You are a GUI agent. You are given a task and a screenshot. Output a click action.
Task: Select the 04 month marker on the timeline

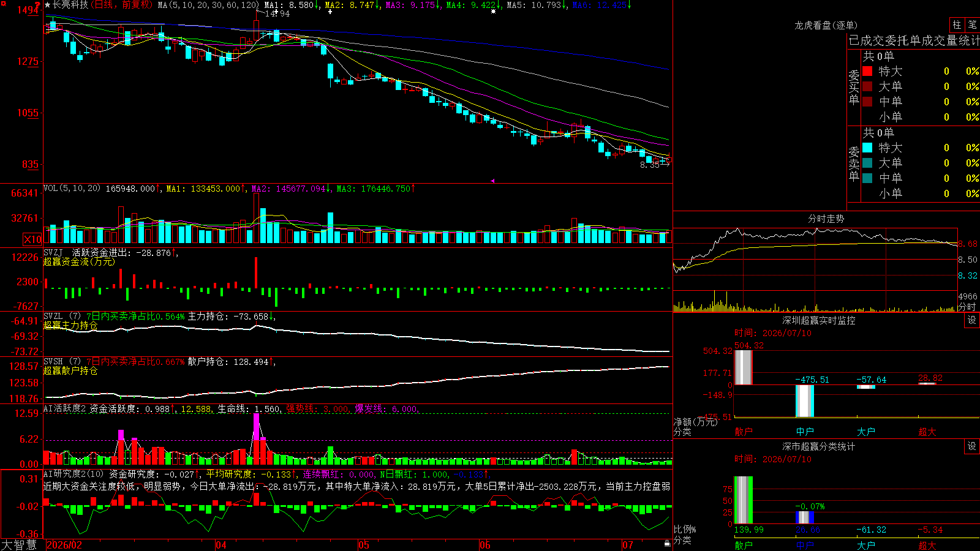coord(221,545)
